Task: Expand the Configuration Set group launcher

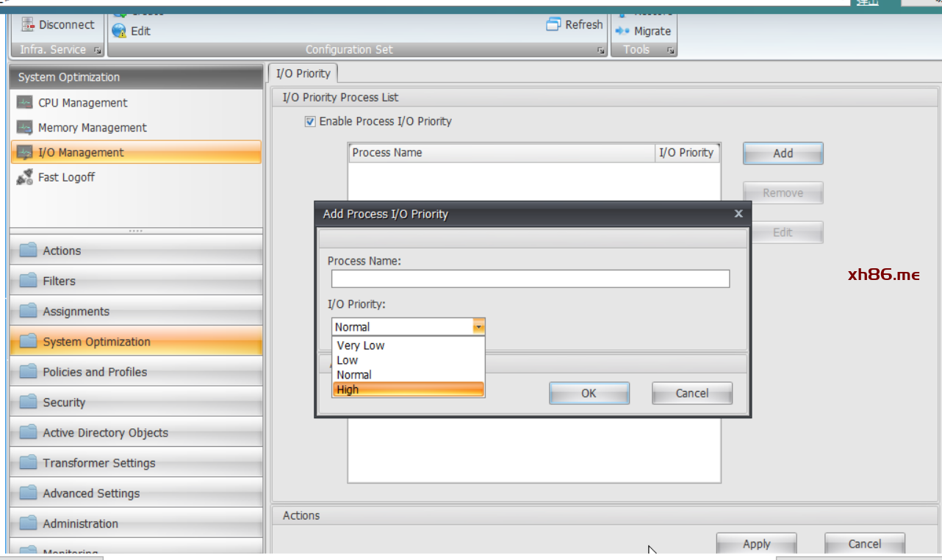Action: 601,50
